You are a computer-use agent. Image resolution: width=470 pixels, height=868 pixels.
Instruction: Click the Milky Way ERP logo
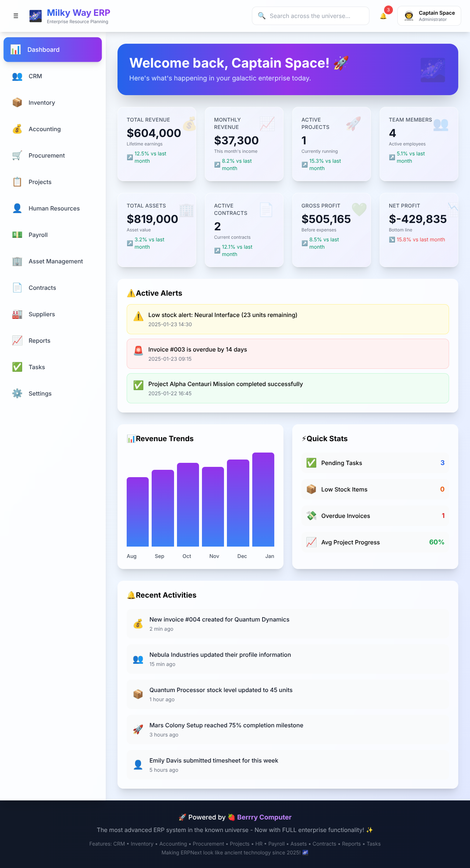click(36, 16)
